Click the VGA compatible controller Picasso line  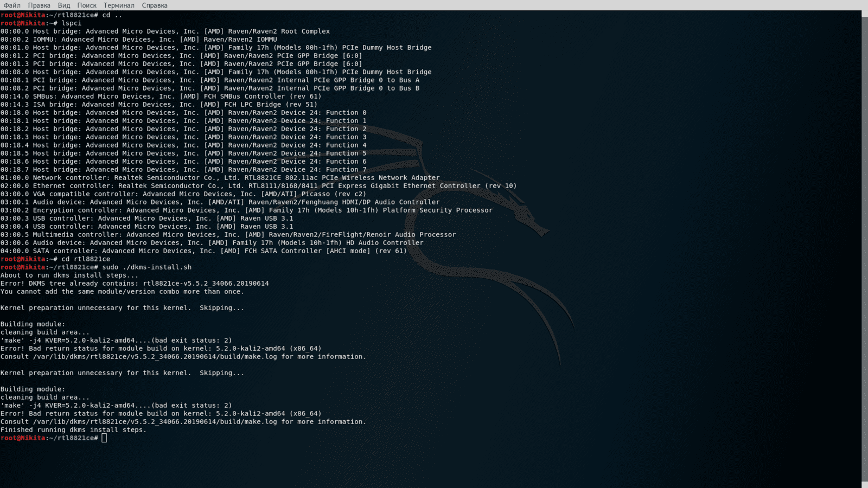pos(183,194)
